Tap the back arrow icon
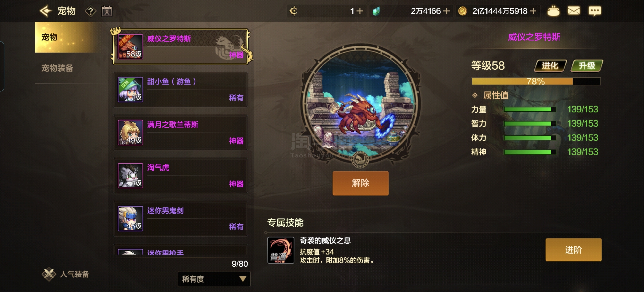Image resolution: width=644 pixels, height=292 pixels. [x=45, y=11]
